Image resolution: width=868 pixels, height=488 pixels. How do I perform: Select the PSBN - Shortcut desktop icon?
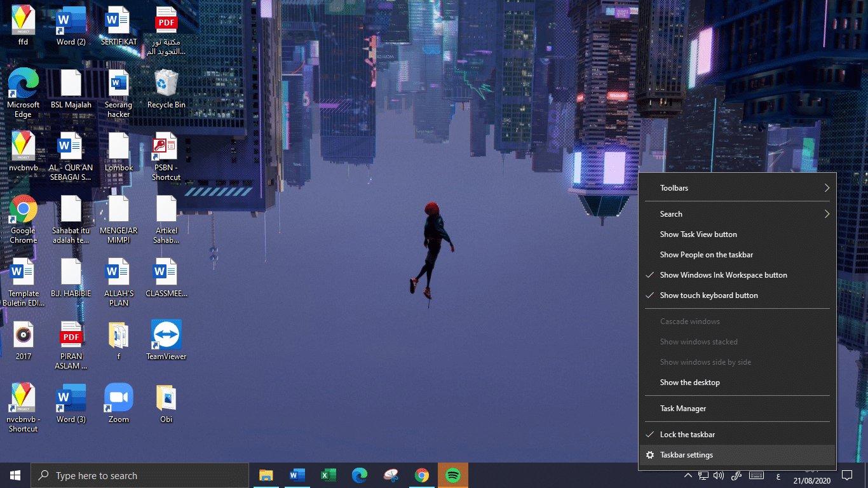pyautogui.click(x=166, y=156)
